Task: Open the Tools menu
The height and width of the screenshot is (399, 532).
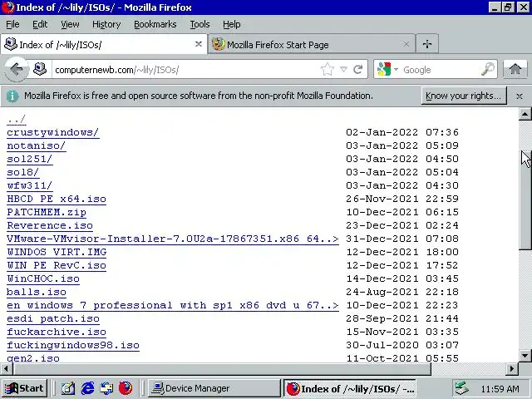Action: pos(199,24)
